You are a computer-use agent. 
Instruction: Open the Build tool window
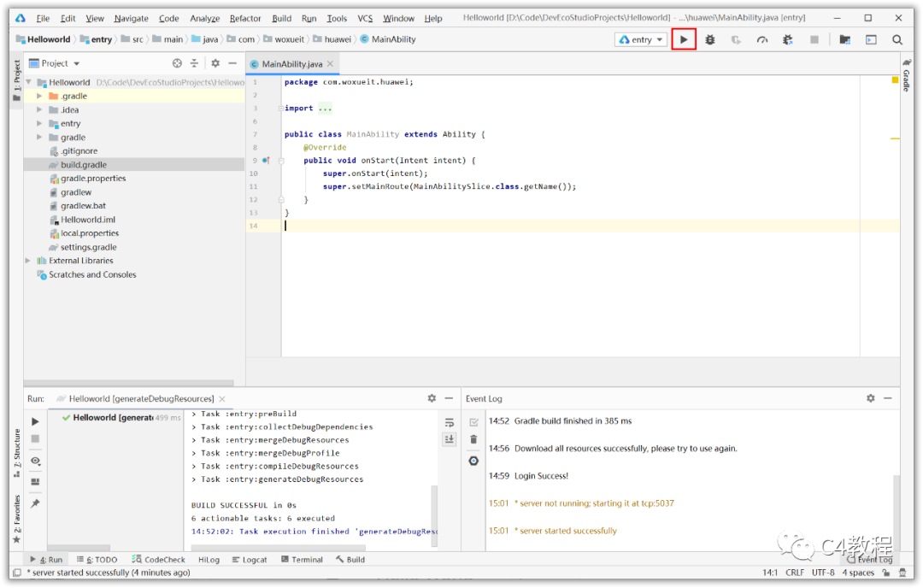[350, 560]
